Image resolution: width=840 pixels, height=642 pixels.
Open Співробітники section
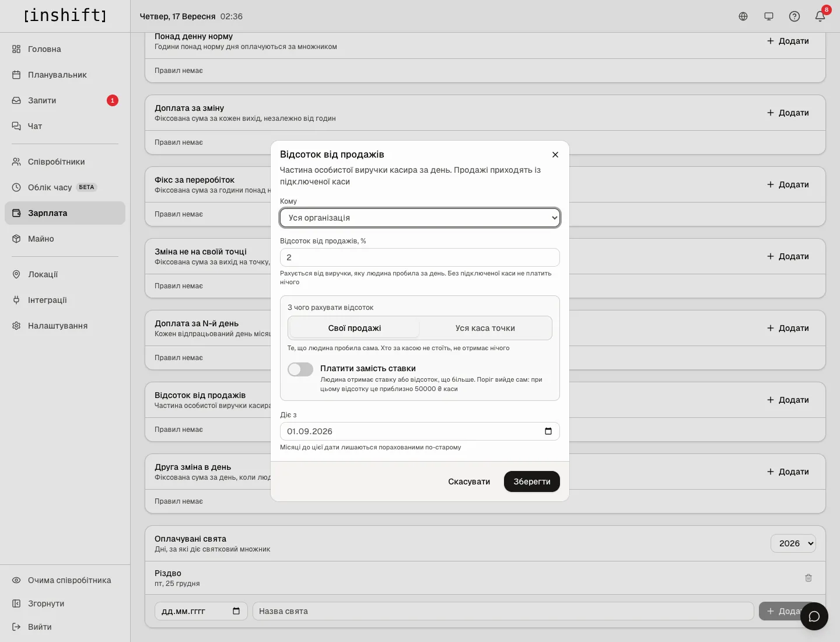tap(65, 162)
